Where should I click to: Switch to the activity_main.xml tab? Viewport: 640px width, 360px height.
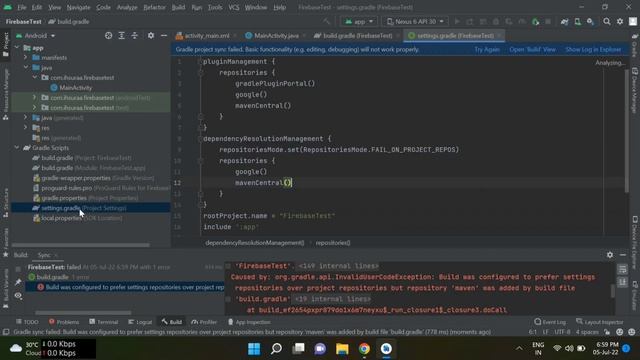pos(207,36)
